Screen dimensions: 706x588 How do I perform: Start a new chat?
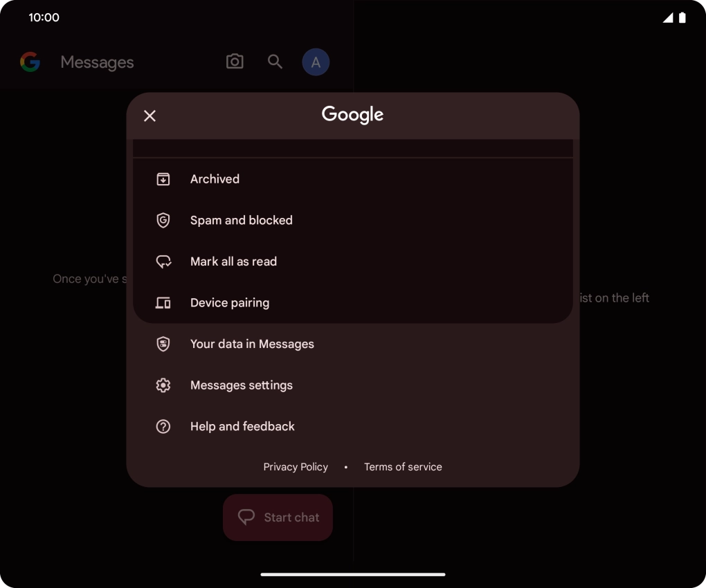[278, 517]
